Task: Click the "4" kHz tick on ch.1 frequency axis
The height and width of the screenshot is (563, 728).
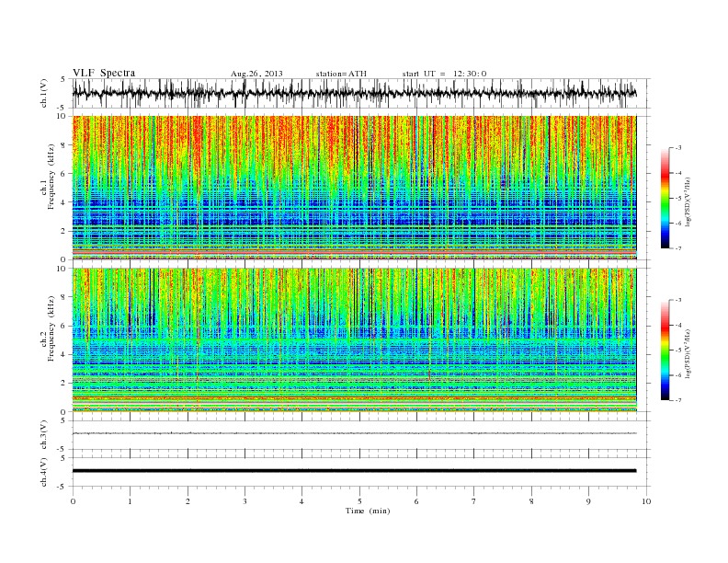Action: pyautogui.click(x=63, y=202)
